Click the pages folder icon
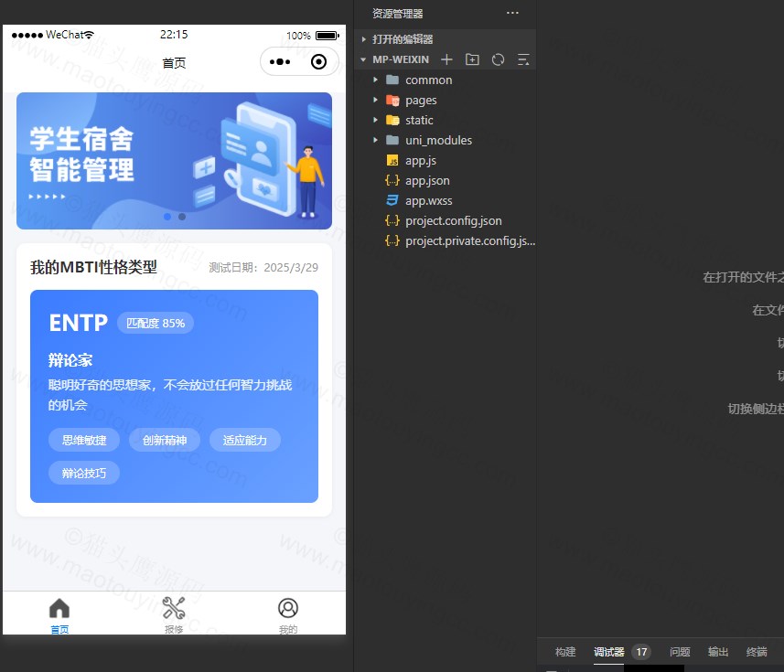The image size is (784, 672). 392,101
